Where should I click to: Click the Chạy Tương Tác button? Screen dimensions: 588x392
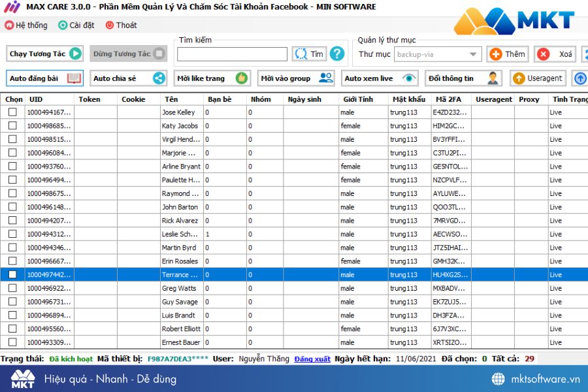coord(44,54)
